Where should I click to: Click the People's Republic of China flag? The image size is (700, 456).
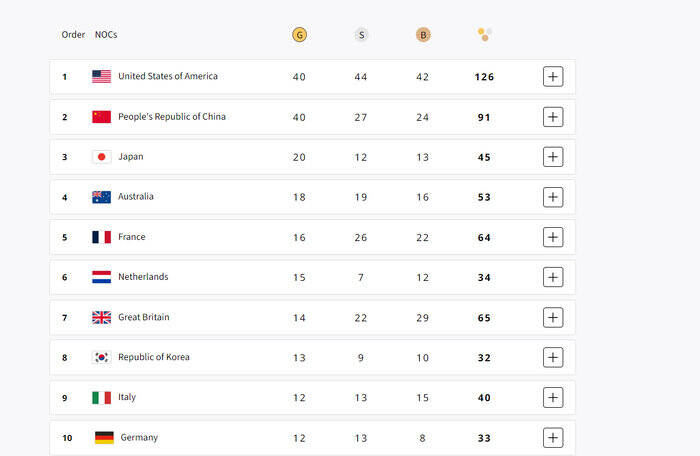101,117
